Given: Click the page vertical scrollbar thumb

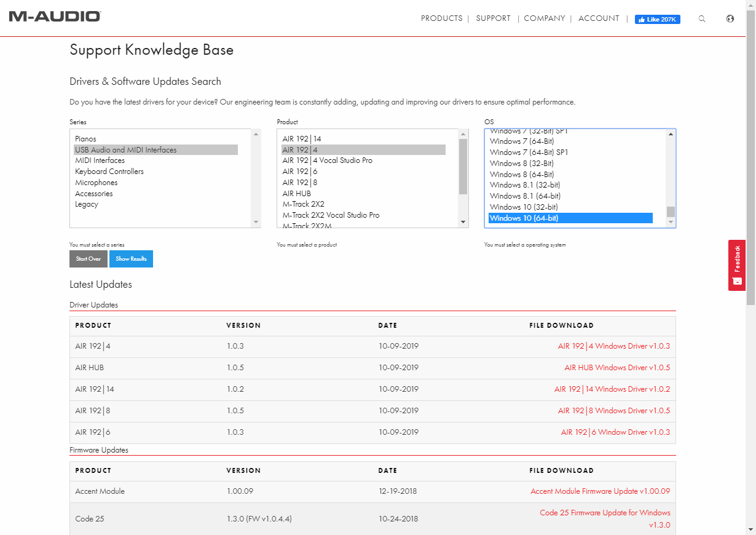Looking at the screenshot, I should pyautogui.click(x=750, y=157).
